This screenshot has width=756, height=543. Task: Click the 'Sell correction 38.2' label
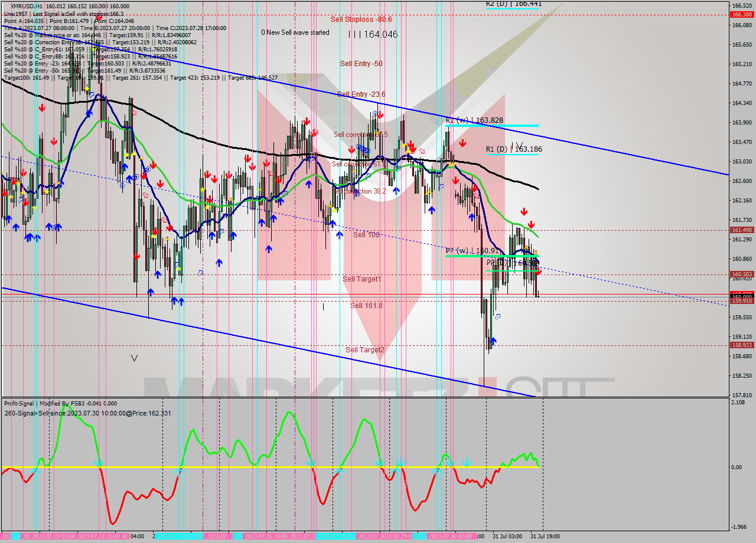[x=360, y=191]
